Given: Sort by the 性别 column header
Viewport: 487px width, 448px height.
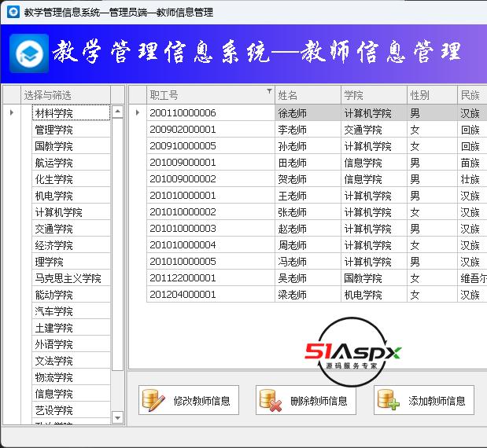Looking at the screenshot, I should coord(432,95).
